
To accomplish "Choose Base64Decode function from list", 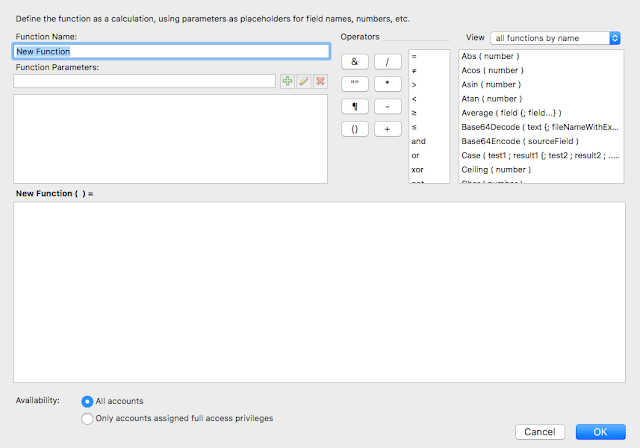I will (x=541, y=127).
